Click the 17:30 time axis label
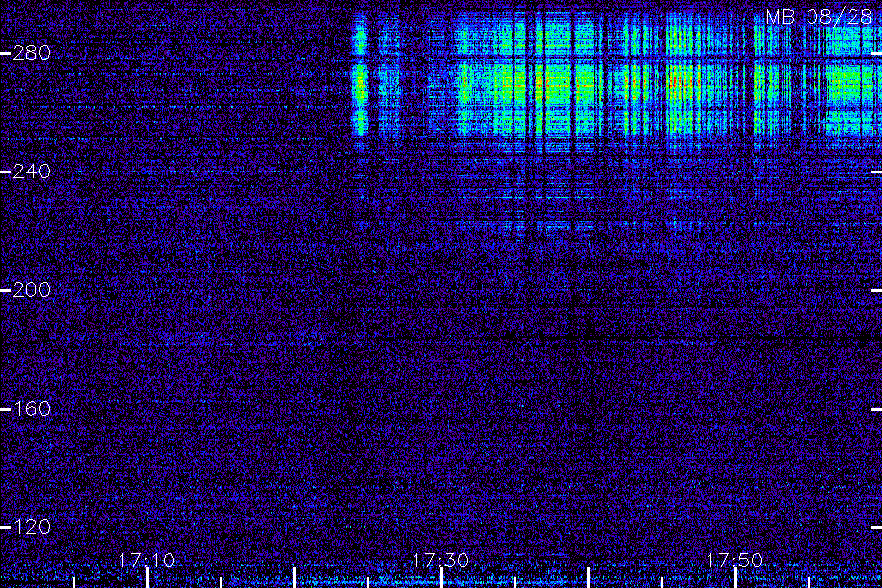The height and width of the screenshot is (588, 882). click(440, 560)
